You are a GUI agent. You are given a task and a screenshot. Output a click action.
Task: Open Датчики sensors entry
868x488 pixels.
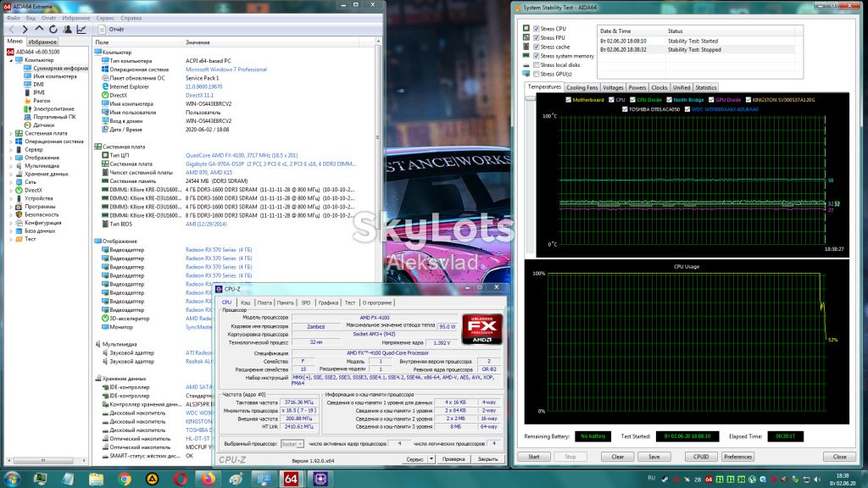44,125
